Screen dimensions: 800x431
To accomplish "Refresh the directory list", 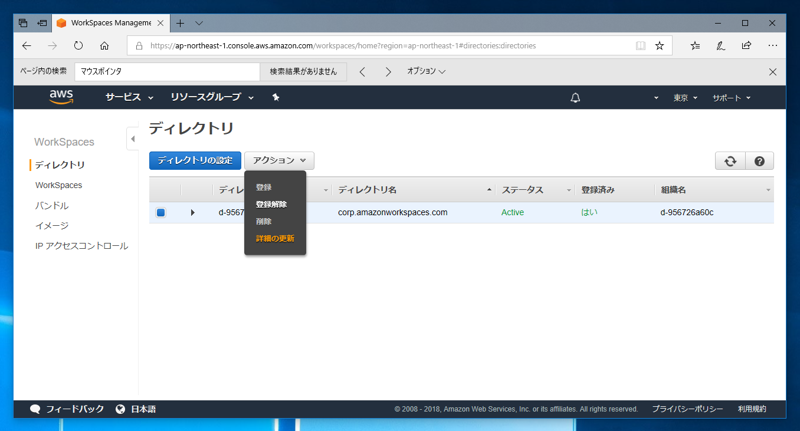I will (x=730, y=161).
